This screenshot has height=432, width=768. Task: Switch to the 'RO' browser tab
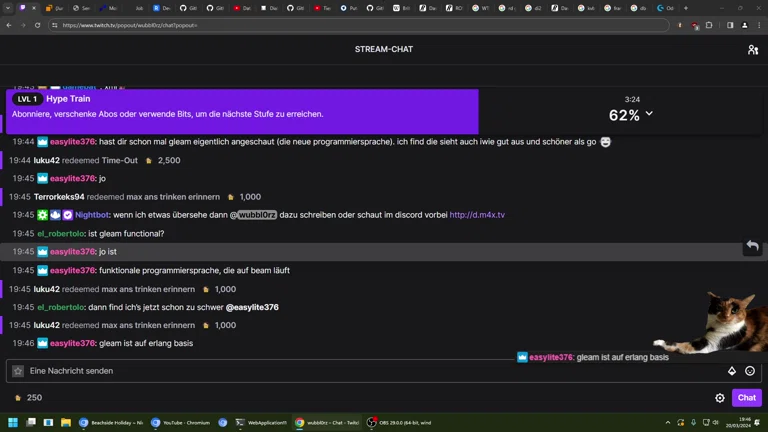(x=454, y=8)
